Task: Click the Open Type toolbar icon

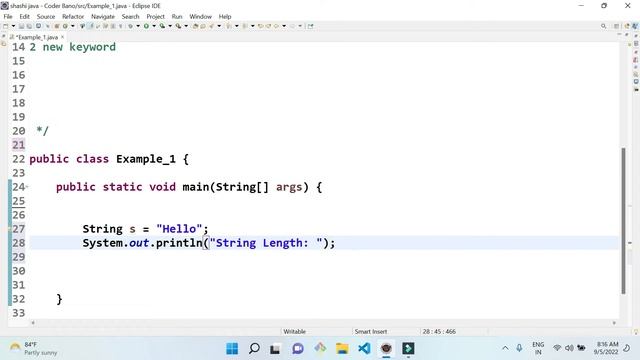Action: pos(195,26)
